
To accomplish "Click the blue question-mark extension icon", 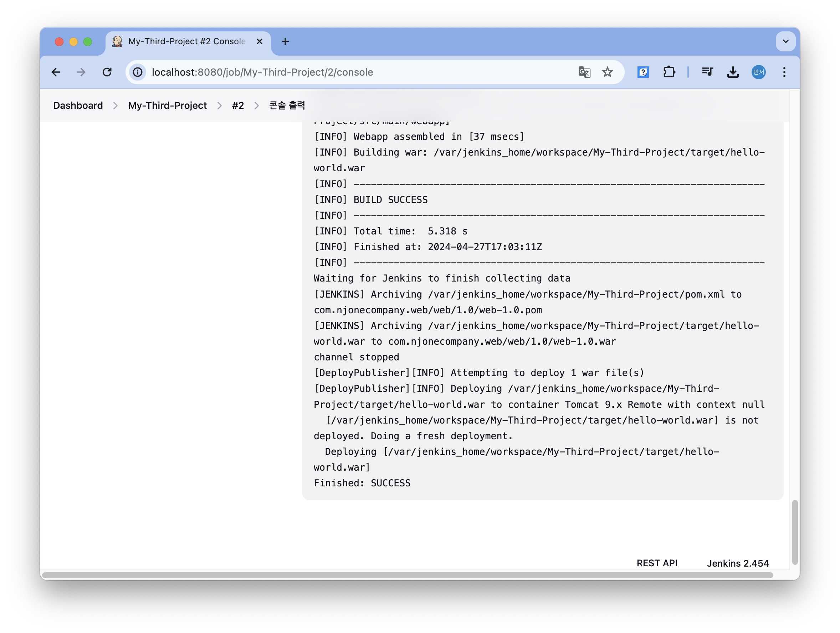I will 643,72.
